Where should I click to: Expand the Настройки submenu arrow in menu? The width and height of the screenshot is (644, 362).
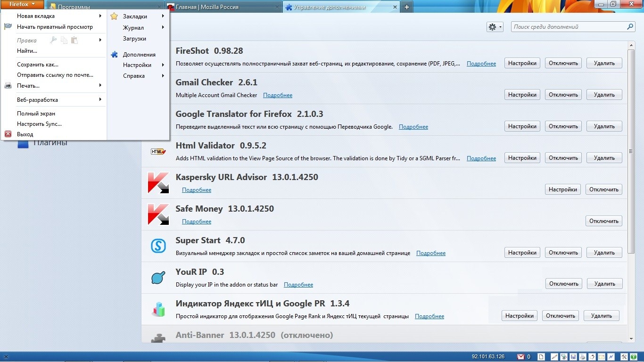coord(163,65)
